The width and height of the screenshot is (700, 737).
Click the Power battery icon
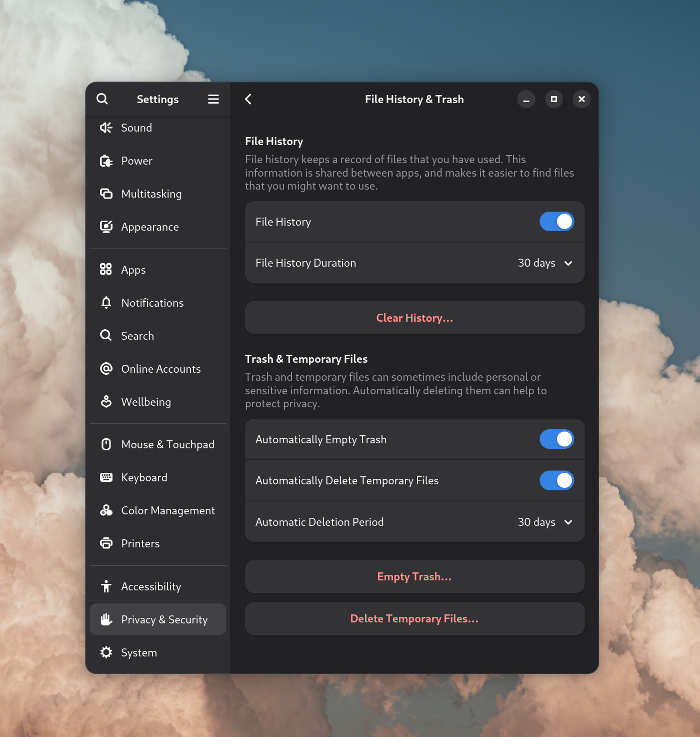pos(106,161)
